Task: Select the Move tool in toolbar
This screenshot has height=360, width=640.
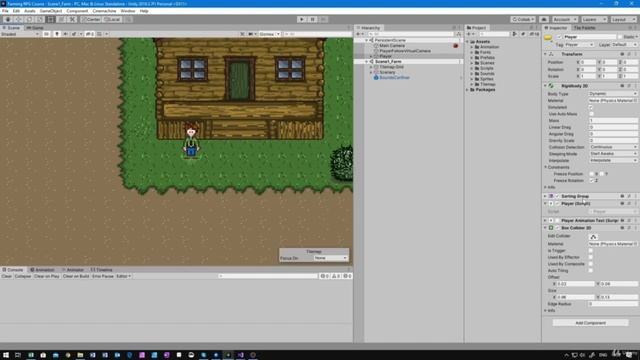Action: click(x=18, y=19)
